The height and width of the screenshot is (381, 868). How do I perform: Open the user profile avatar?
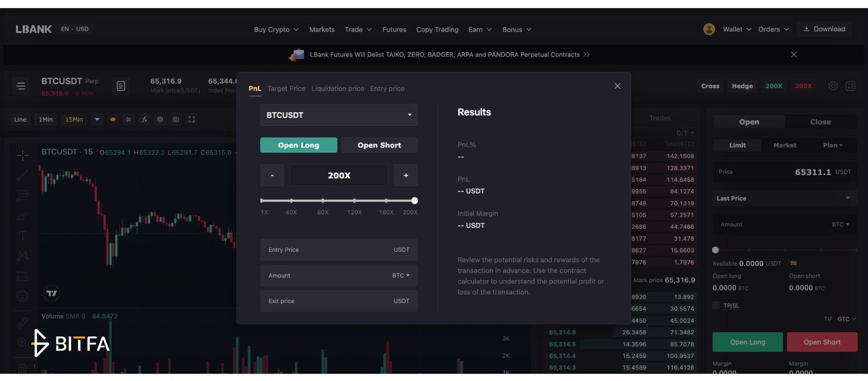[709, 29]
